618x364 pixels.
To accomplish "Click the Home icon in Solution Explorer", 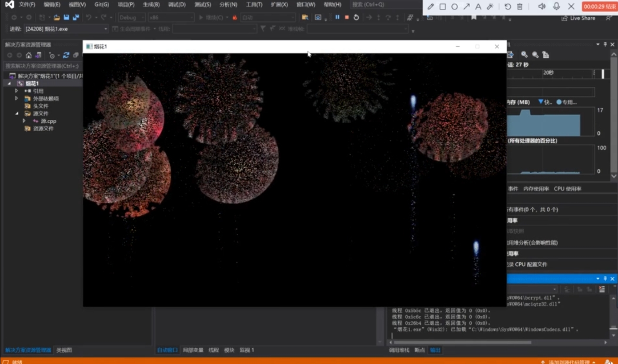I will [x=29, y=55].
